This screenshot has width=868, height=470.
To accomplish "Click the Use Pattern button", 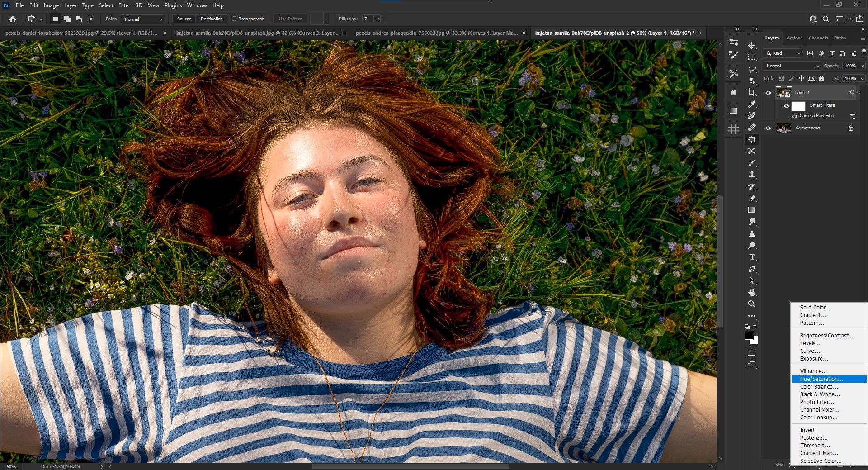I will click(290, 19).
